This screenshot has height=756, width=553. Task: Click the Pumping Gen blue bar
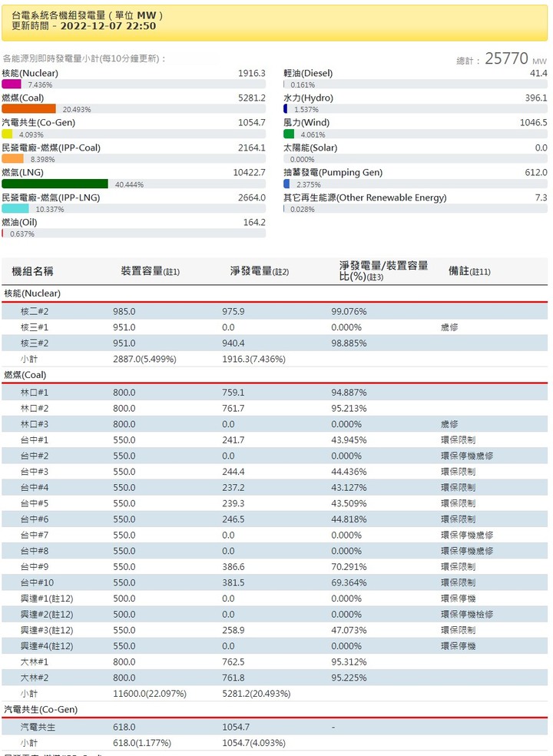tap(286, 184)
